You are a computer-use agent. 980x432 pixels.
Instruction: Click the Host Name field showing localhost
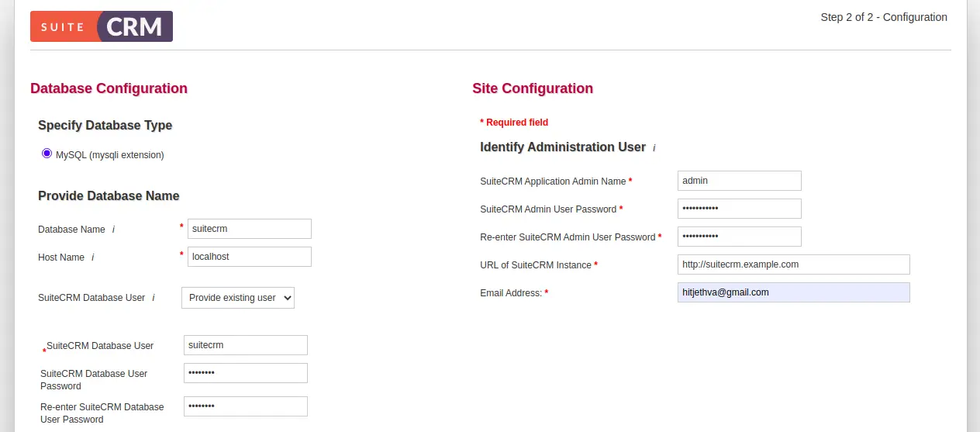click(250, 257)
